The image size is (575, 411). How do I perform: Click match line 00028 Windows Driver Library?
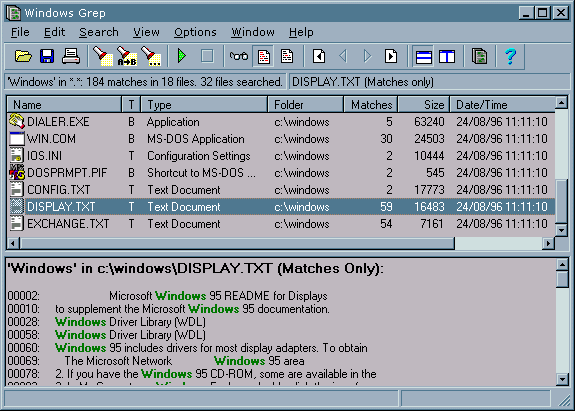[106, 322]
